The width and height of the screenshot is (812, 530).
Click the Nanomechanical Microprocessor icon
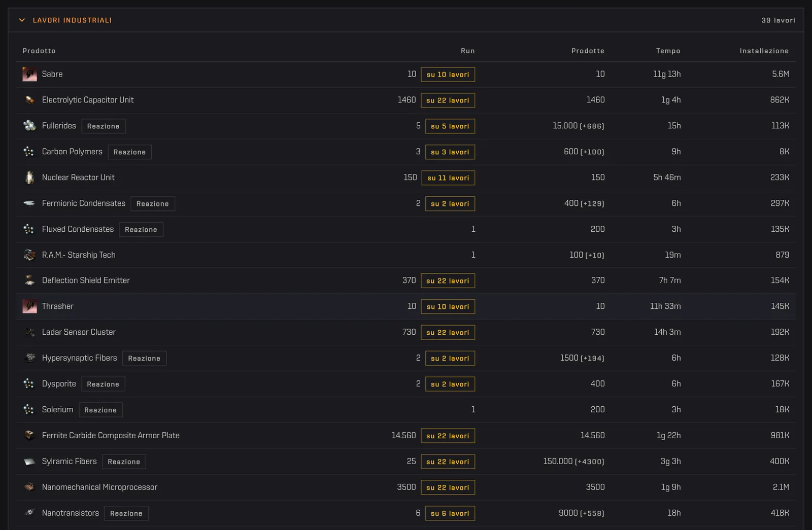click(29, 487)
